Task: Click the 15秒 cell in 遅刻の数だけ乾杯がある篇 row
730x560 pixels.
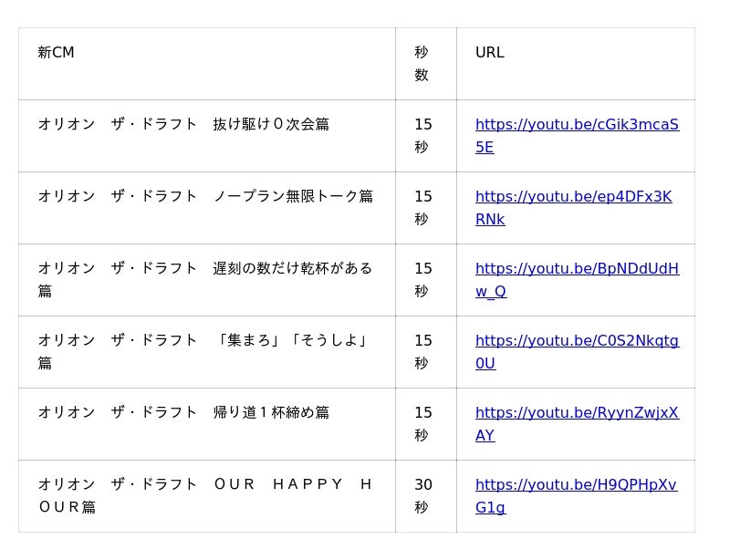Action: [425, 280]
